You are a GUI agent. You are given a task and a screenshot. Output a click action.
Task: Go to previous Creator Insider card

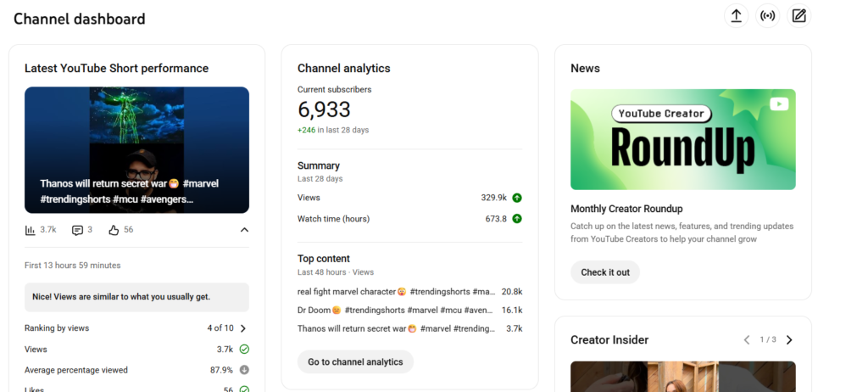(747, 340)
